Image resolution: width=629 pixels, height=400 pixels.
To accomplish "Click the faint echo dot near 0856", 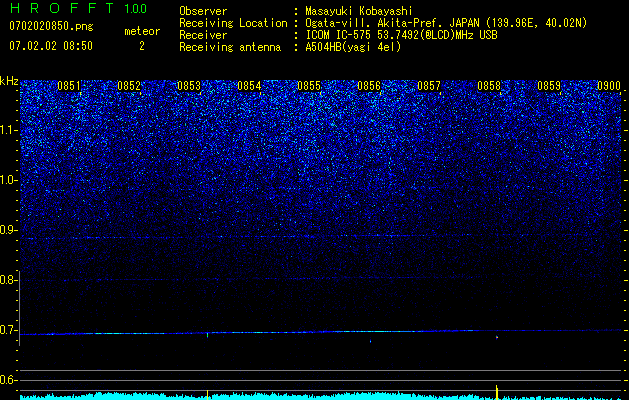I will coord(370,341).
